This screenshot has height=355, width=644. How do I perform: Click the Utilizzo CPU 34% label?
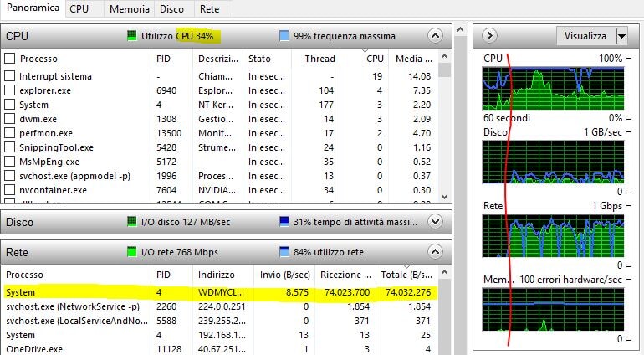click(177, 36)
